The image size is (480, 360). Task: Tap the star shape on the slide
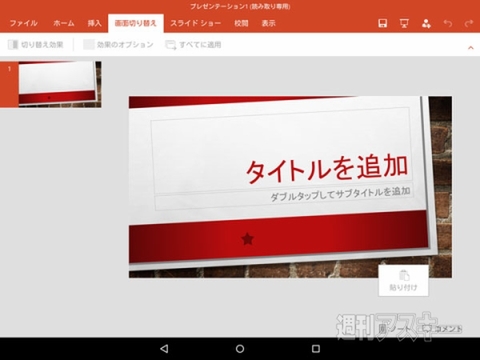(247, 239)
